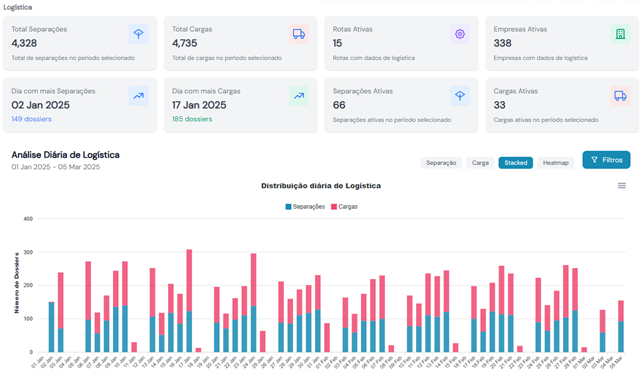Click the Total Separações value 4,328
This screenshot has height=374, width=640.
click(24, 43)
